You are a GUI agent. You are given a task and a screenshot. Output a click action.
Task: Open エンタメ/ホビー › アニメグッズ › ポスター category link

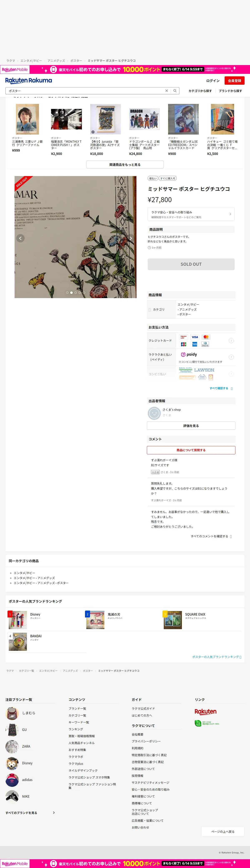click(x=41, y=583)
